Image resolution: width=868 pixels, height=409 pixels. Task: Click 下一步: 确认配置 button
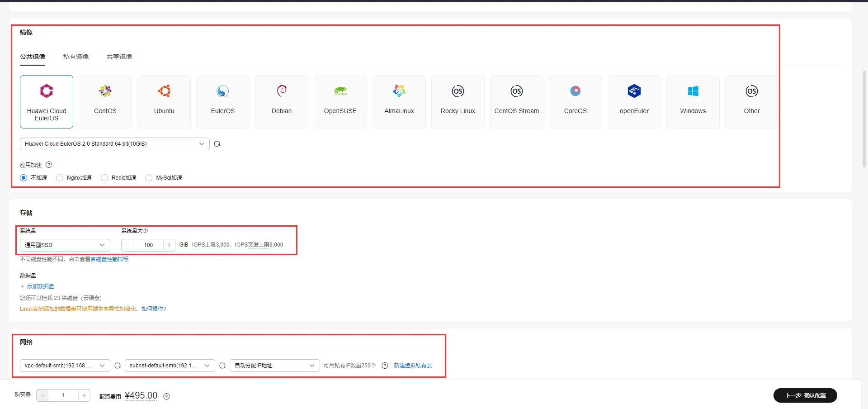click(x=805, y=395)
